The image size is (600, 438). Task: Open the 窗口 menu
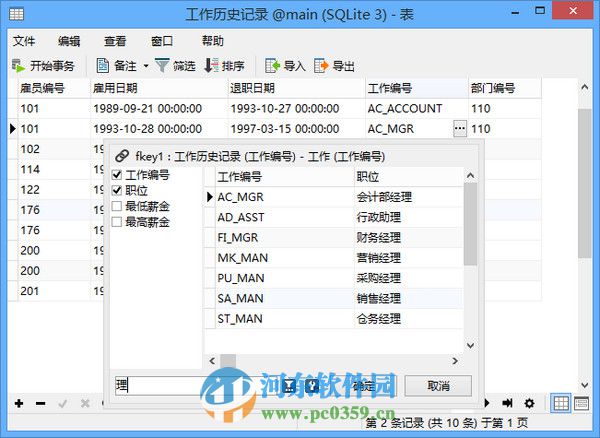point(161,41)
